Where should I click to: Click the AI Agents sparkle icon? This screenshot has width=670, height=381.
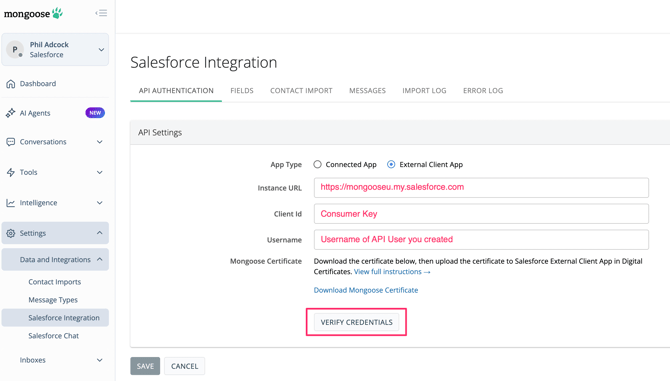click(x=11, y=113)
